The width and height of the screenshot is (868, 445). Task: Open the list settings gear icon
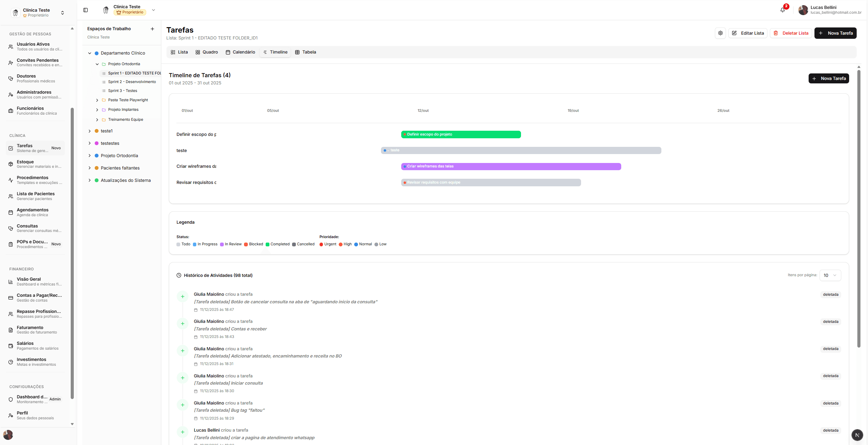pyautogui.click(x=720, y=33)
